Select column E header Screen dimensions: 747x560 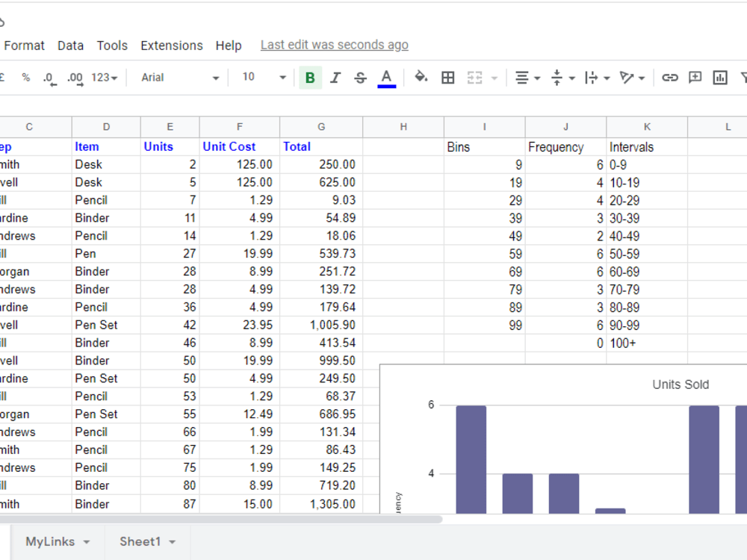[x=170, y=127]
